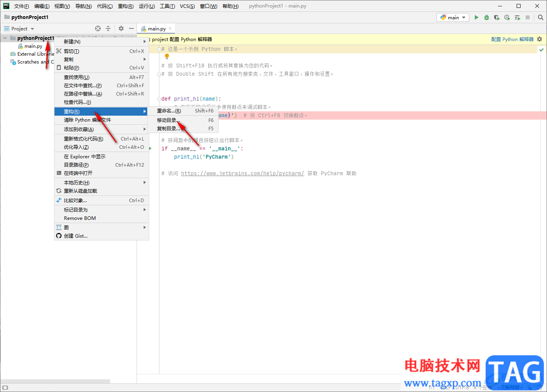Viewport: 547px width, 392px height.
Task: Collapse all in Project panel toolbar
Action: tap(108, 28)
